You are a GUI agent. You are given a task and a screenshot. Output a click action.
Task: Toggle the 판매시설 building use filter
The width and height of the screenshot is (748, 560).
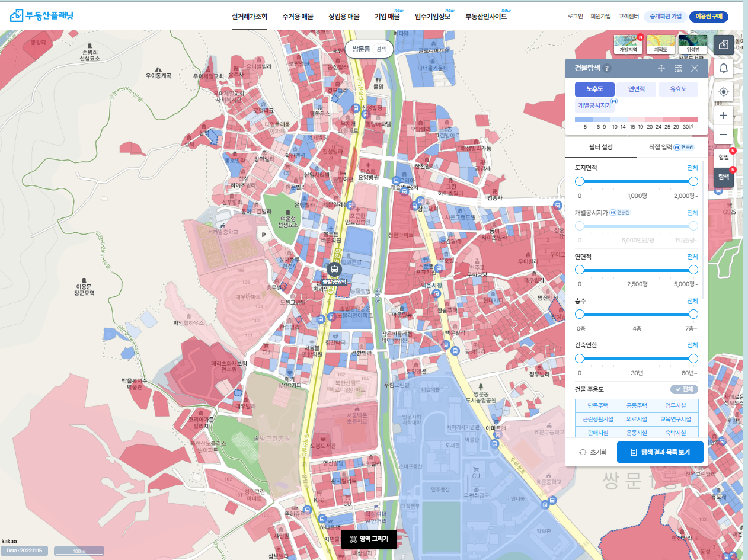(x=598, y=432)
